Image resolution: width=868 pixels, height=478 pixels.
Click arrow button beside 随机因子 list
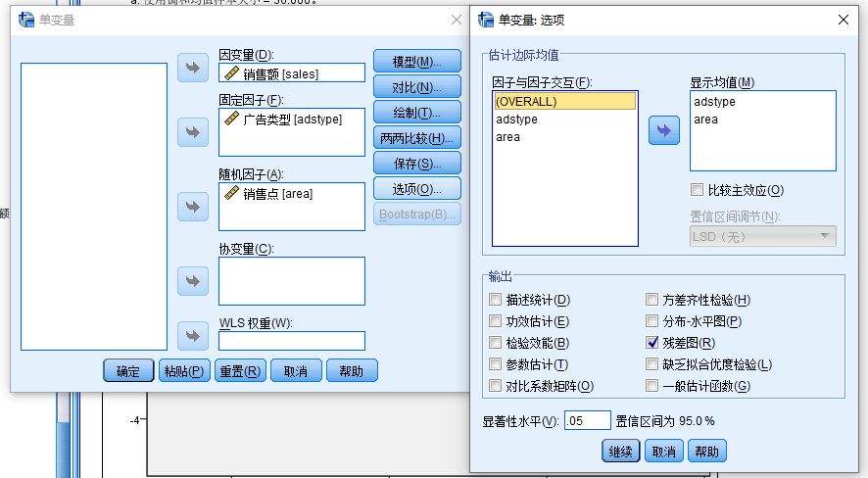[x=193, y=207]
